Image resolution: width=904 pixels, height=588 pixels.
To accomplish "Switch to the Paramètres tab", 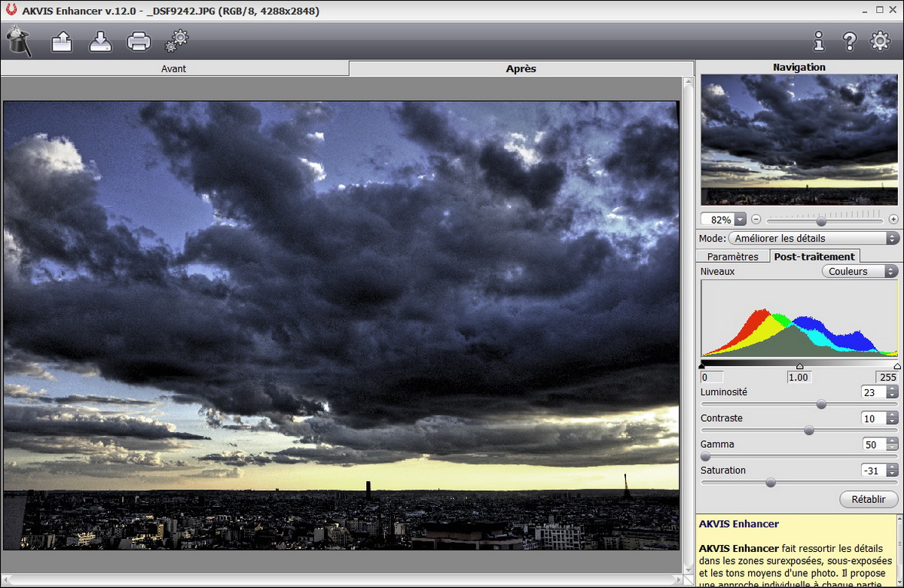I will tap(732, 256).
